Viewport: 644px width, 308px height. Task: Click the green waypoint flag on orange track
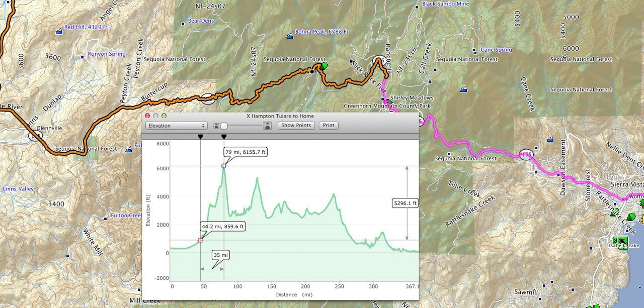click(x=324, y=66)
